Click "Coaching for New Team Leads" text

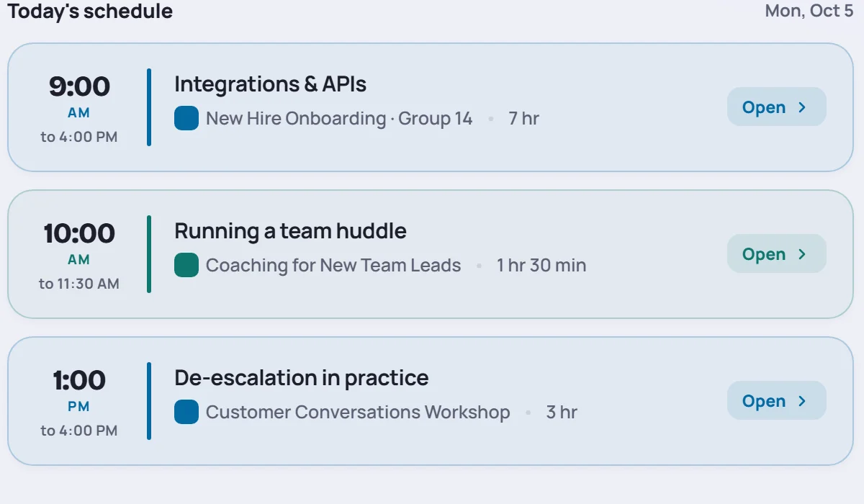333,265
